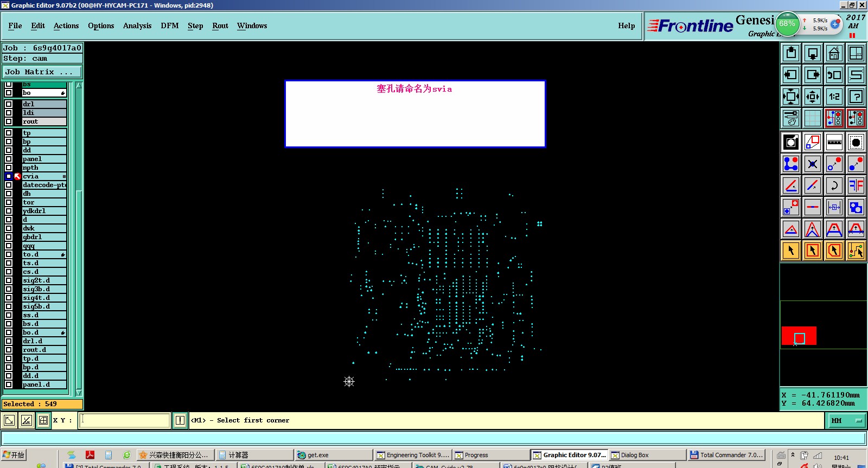This screenshot has width=868, height=468.
Task: Pan view right with the arrow icon
Action: pos(813,75)
